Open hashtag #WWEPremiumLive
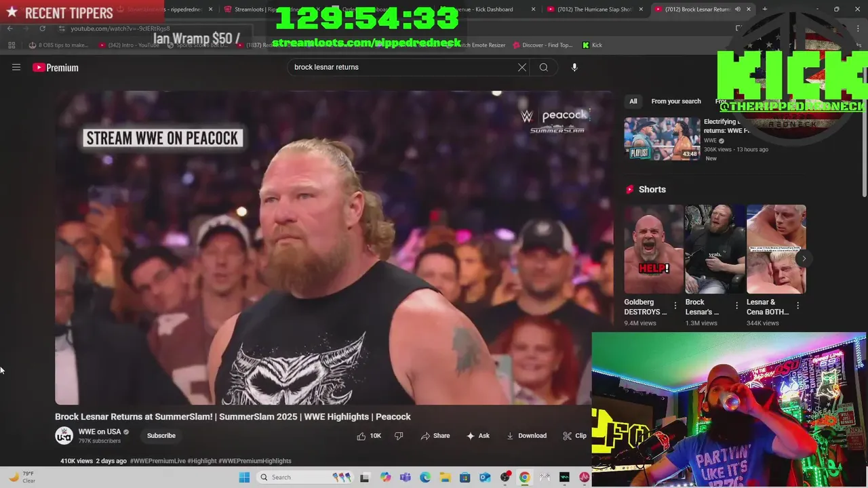This screenshot has width=868, height=488. 158,461
